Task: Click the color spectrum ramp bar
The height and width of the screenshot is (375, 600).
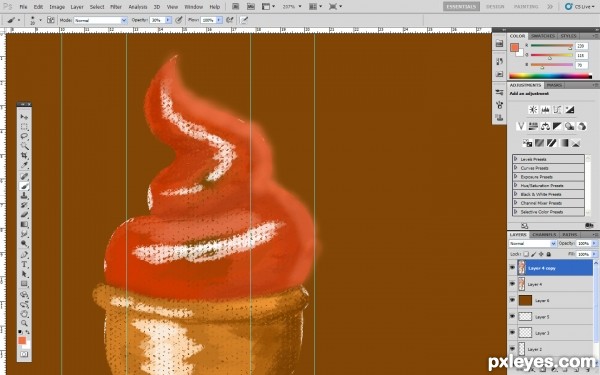Action: (551, 76)
